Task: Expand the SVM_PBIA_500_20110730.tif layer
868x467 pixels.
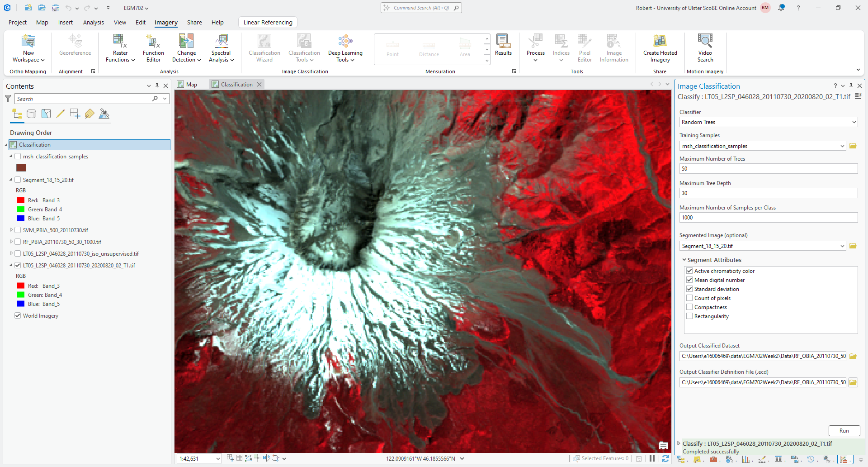Action: pyautogui.click(x=11, y=230)
